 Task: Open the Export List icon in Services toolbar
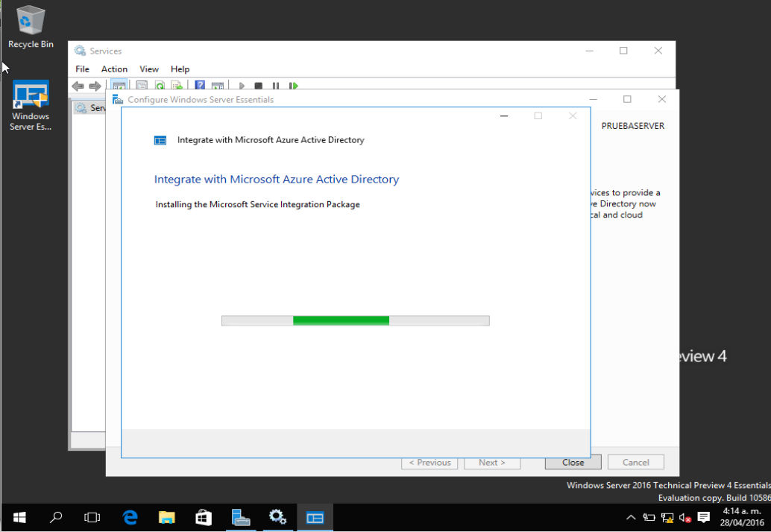coord(177,86)
